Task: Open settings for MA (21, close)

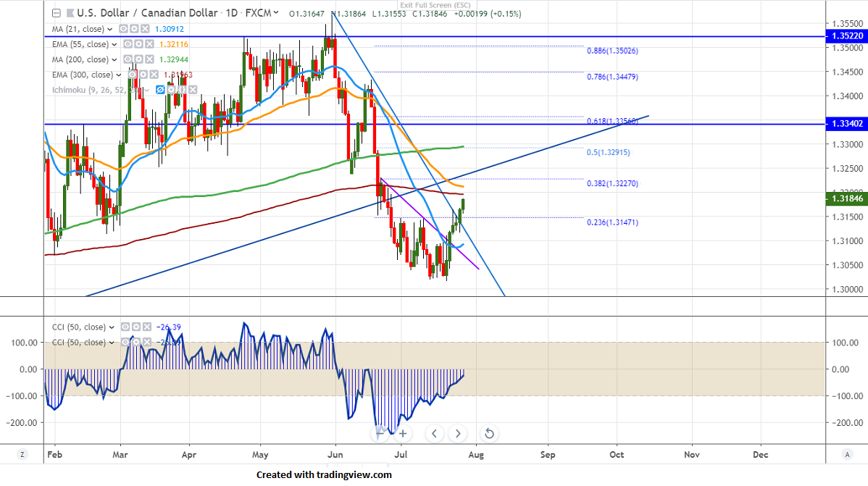Action: (x=134, y=29)
